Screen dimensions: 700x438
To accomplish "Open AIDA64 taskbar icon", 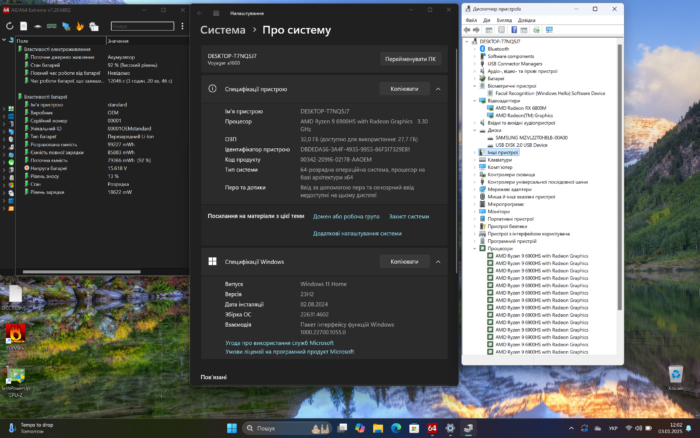I will point(432,428).
